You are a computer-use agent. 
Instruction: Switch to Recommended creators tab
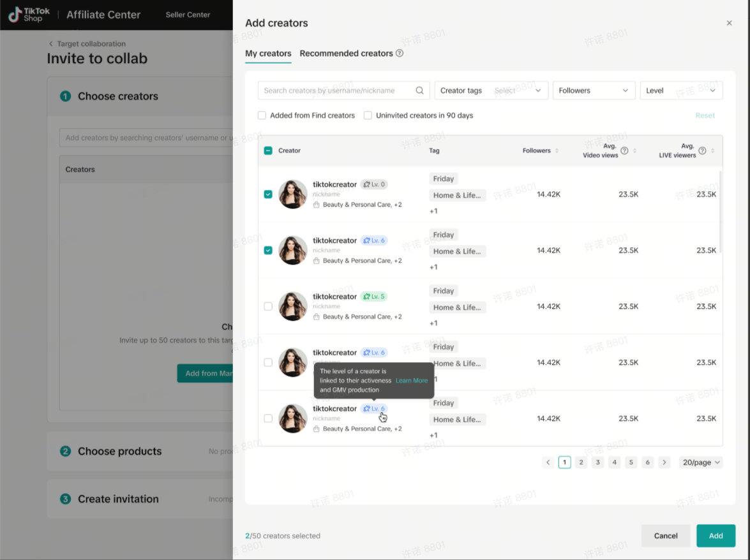click(346, 54)
